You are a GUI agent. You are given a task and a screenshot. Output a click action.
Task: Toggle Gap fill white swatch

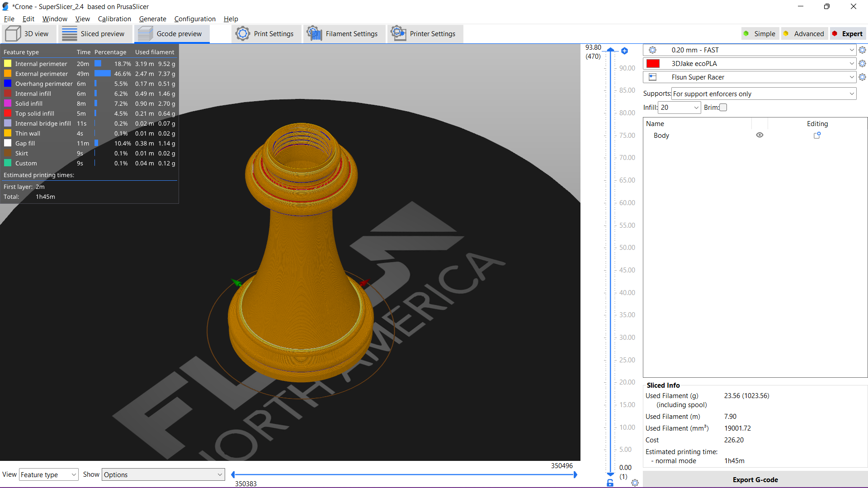point(8,143)
